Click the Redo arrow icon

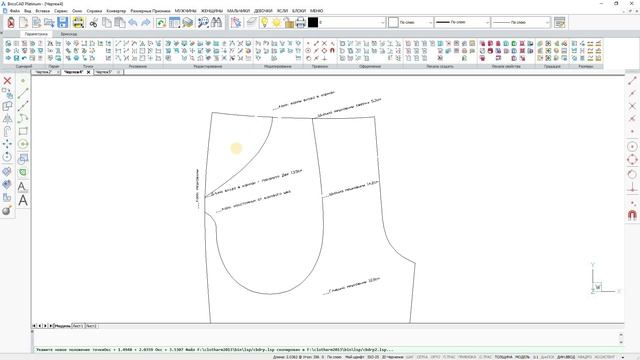pos(146,22)
